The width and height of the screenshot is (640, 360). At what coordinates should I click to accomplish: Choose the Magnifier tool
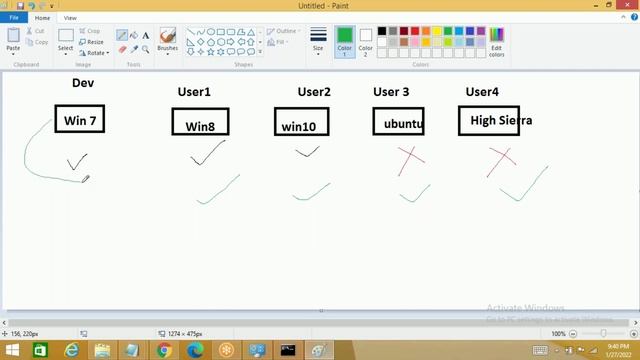146,49
